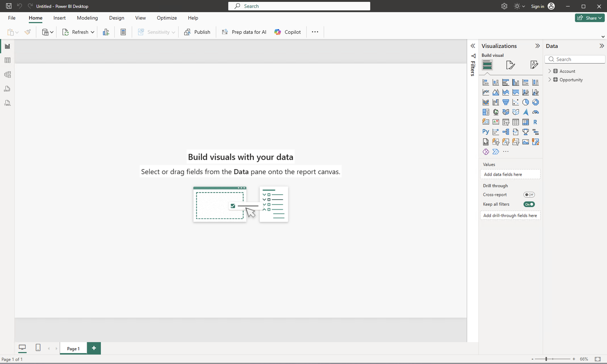
Task: Click the Publish button
Action: click(x=197, y=32)
